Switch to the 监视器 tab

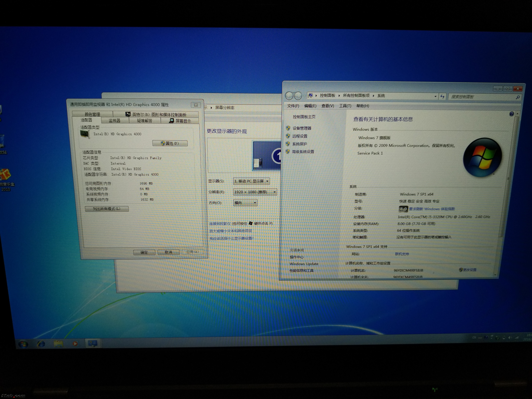114,121
